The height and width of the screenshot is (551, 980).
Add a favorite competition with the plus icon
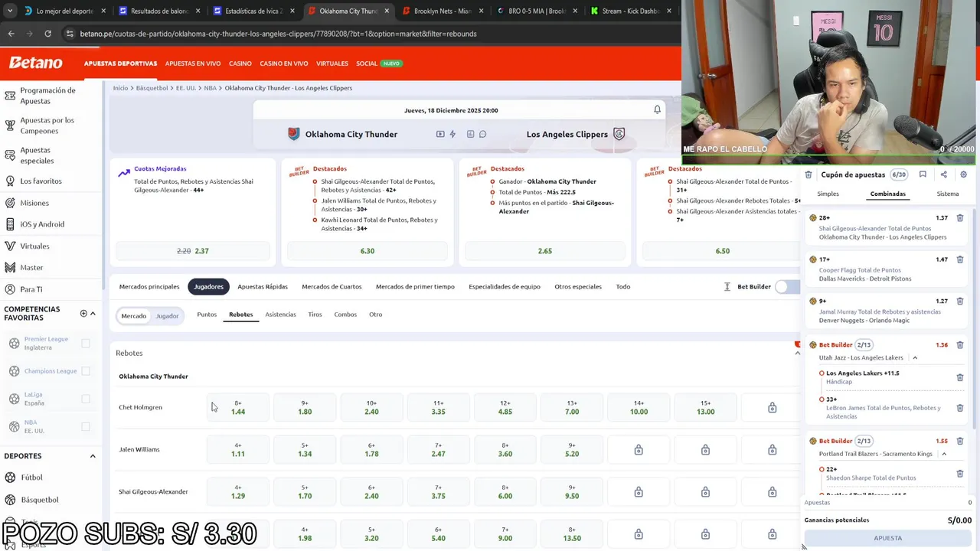83,313
